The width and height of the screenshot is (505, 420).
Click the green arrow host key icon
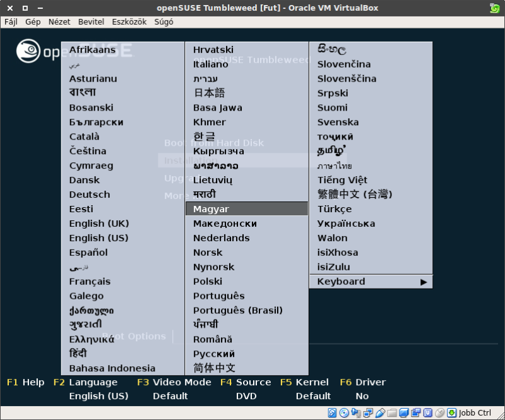pyautogui.click(x=451, y=412)
